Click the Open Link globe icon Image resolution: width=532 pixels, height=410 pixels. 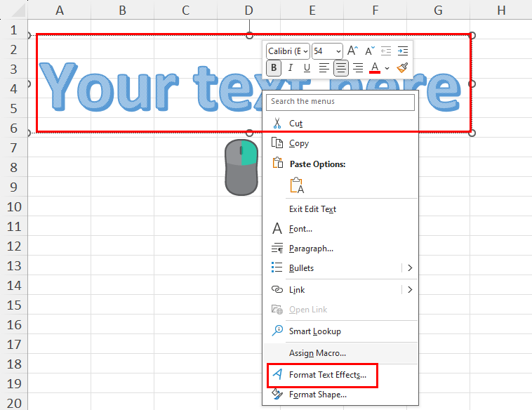click(x=277, y=309)
